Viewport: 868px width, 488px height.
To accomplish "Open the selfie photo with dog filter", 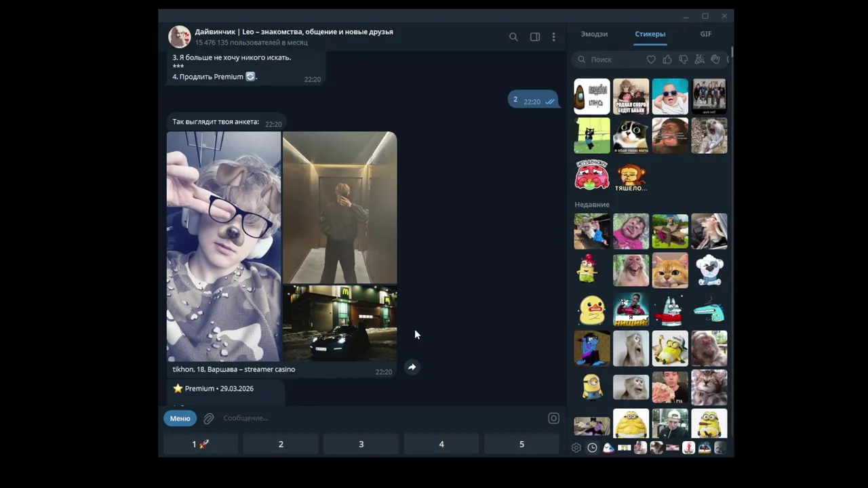I will coord(224,247).
